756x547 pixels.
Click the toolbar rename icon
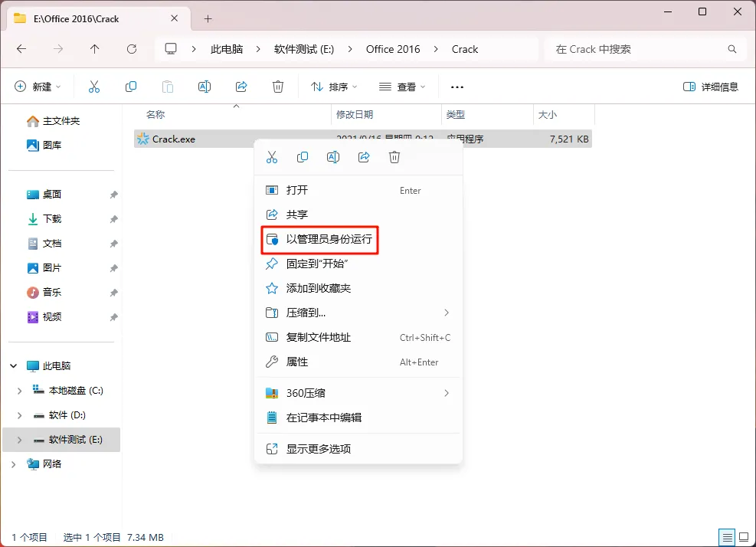tap(205, 87)
